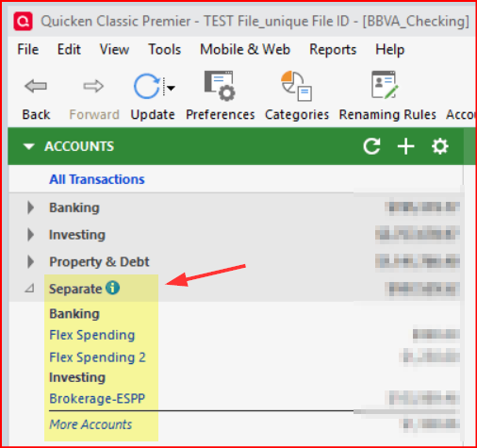Click the All Transactions link
The height and width of the screenshot is (448, 477).
click(97, 179)
